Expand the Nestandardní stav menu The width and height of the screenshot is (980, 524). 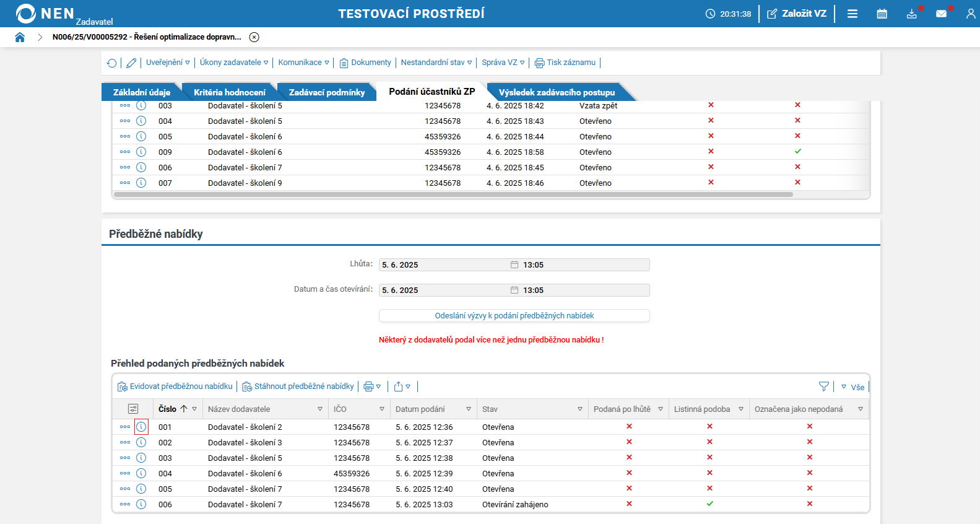[436, 63]
